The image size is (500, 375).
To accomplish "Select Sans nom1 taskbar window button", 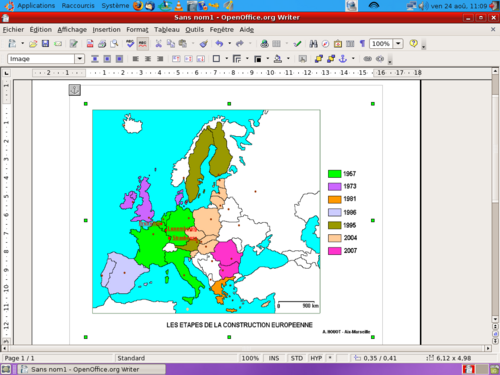I will [x=91, y=369].
